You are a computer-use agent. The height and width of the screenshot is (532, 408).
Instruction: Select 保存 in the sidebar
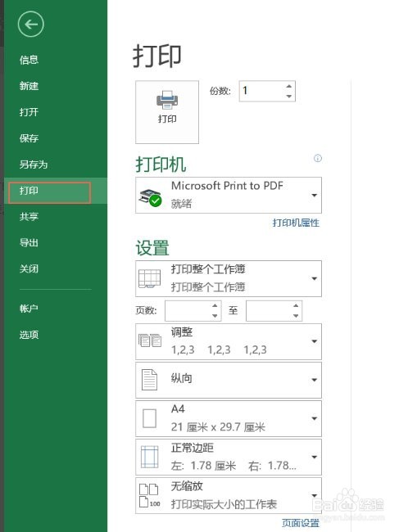coord(29,138)
